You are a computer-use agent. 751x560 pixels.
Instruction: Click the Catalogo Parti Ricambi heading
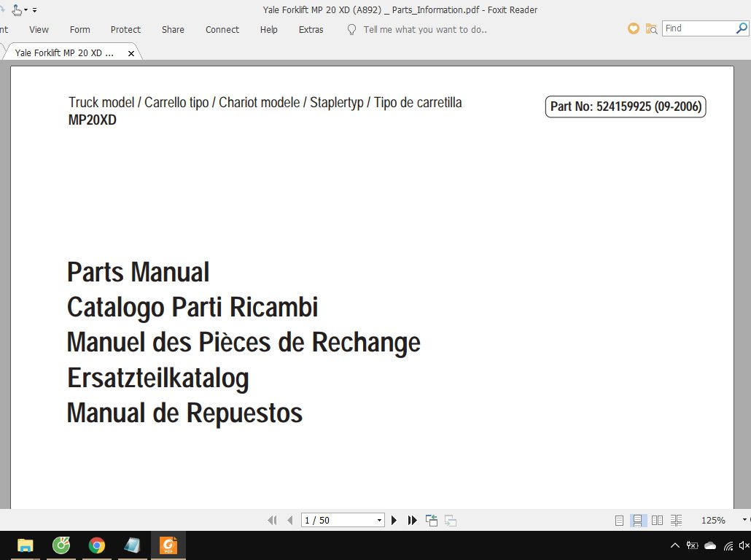[192, 308]
